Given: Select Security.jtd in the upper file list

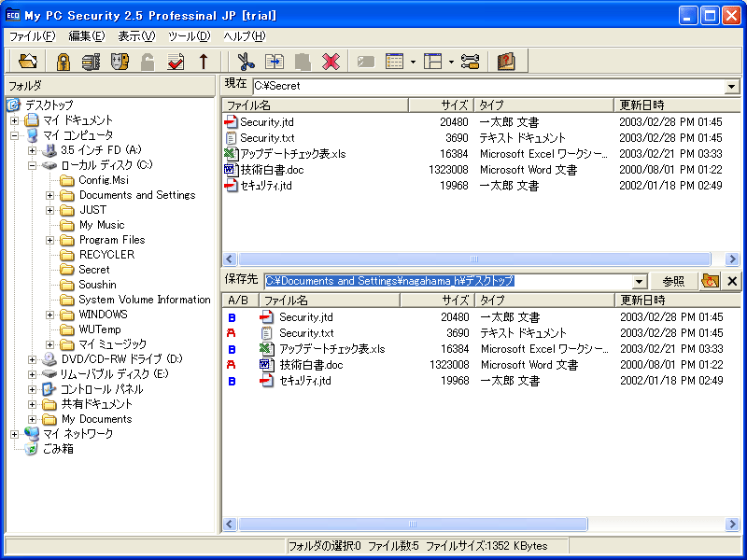Looking at the screenshot, I should pos(267,122).
